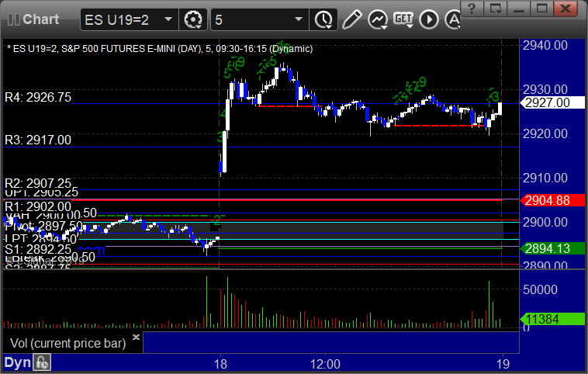Click the 2940.00 price scale label
This screenshot has width=588, height=374.
click(545, 45)
